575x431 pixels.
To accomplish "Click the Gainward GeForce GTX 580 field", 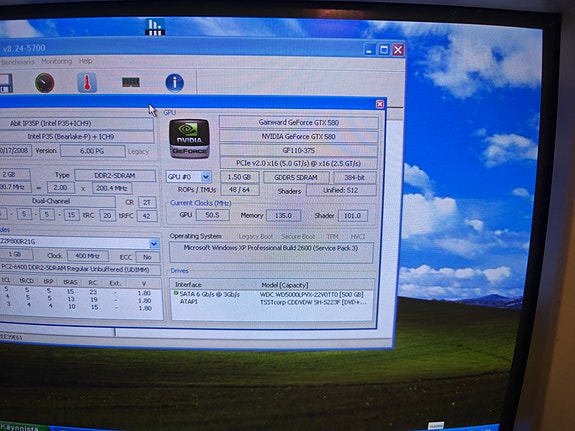I will coord(299,123).
